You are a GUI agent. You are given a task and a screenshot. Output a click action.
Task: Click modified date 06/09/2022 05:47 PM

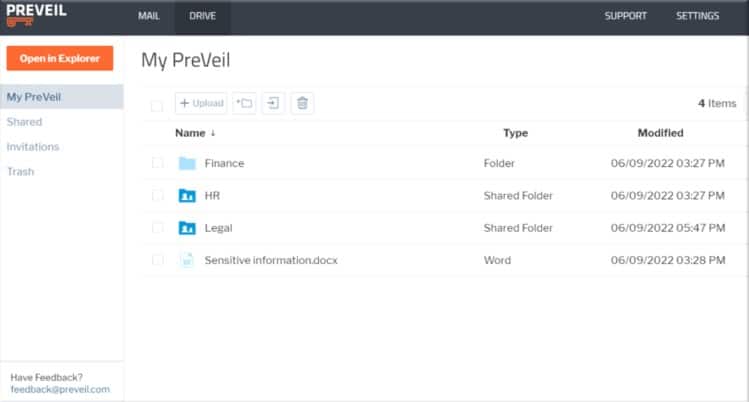[668, 228]
